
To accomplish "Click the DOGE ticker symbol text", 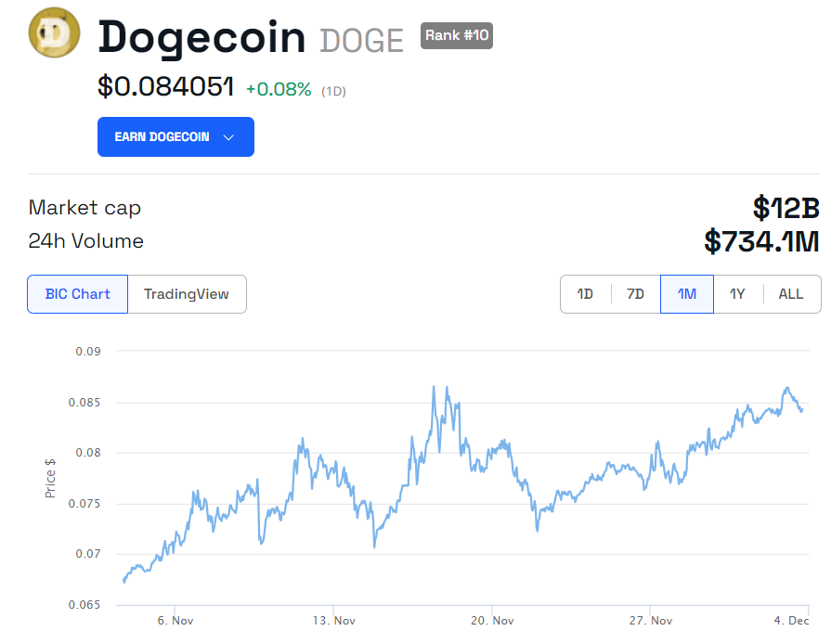I will pos(361,42).
